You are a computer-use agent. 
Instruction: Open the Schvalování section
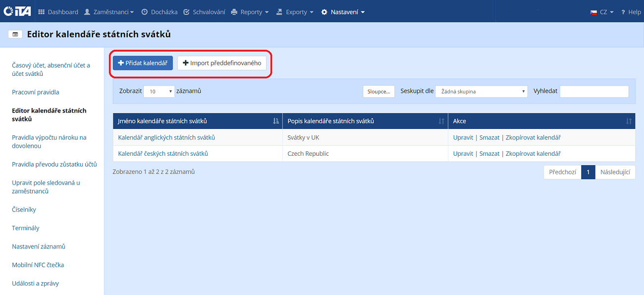[204, 12]
